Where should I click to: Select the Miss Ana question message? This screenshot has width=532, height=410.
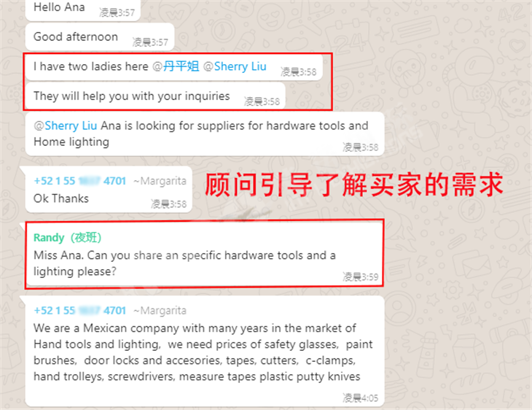click(205, 254)
